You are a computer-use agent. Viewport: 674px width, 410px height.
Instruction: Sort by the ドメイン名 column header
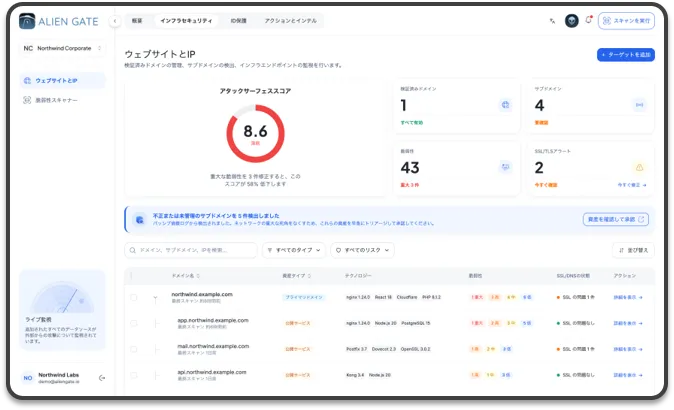pyautogui.click(x=186, y=275)
